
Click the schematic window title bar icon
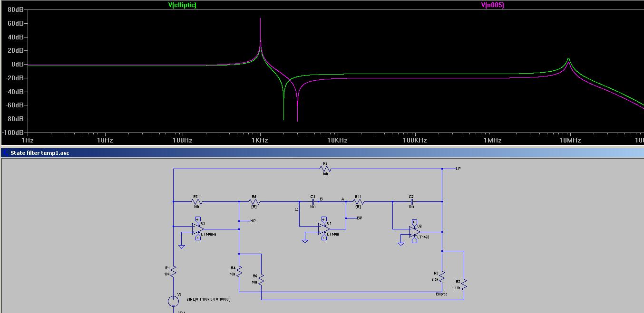click(x=5, y=153)
